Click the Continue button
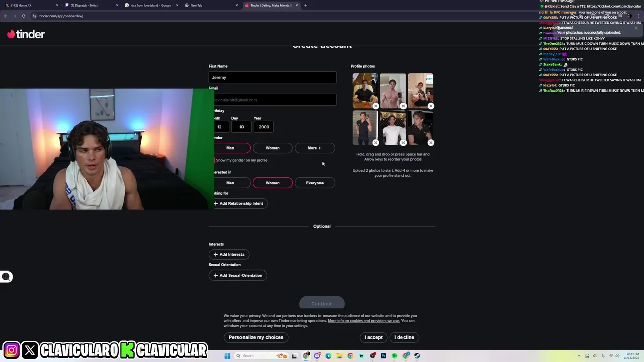 [x=322, y=303]
